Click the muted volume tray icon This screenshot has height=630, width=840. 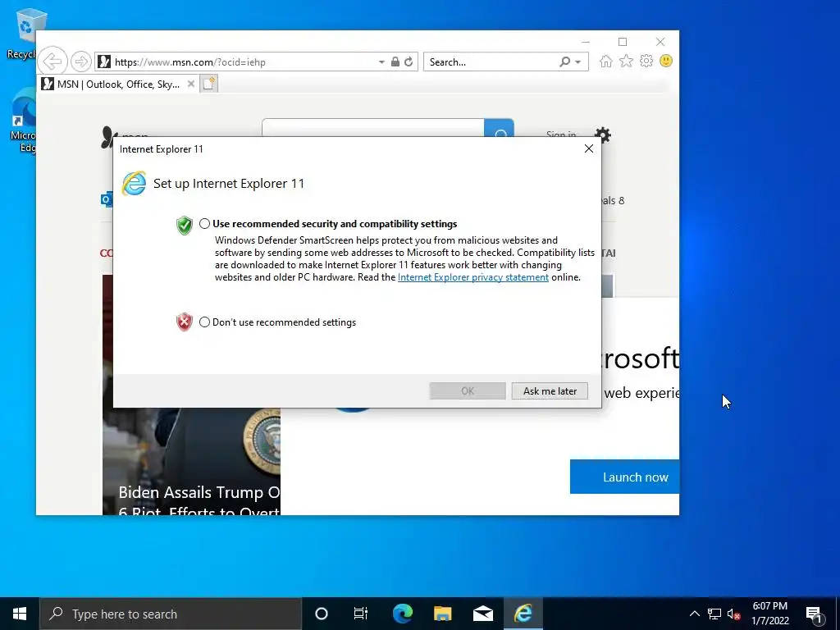733,614
